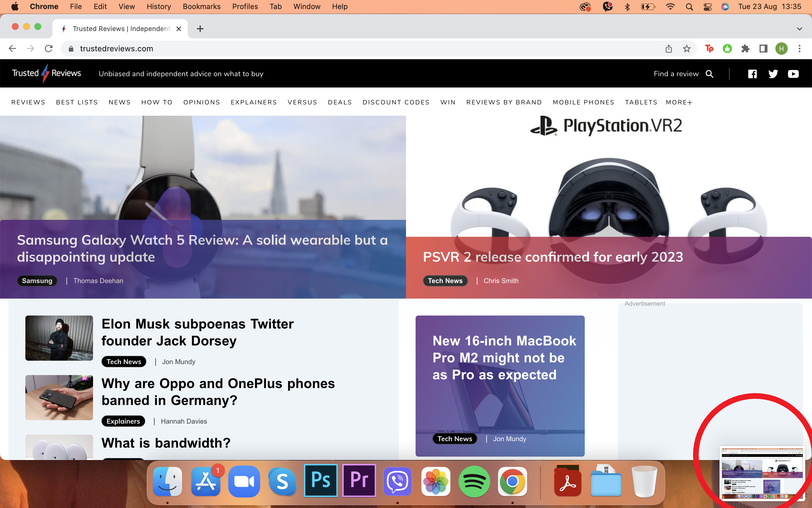This screenshot has width=812, height=508.
Task: Click the browser forward arrow
Action: (30, 49)
